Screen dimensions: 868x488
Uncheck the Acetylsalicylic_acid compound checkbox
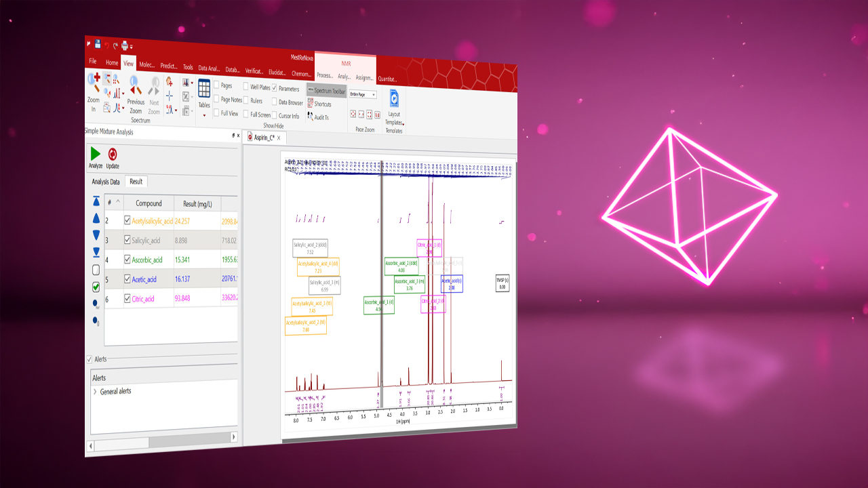(127, 220)
